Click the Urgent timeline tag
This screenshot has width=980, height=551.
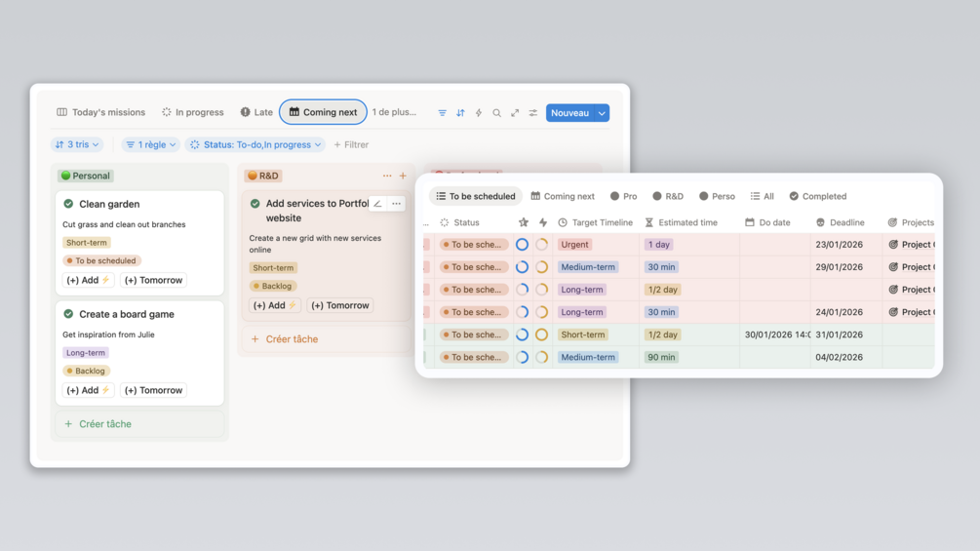[x=574, y=244]
